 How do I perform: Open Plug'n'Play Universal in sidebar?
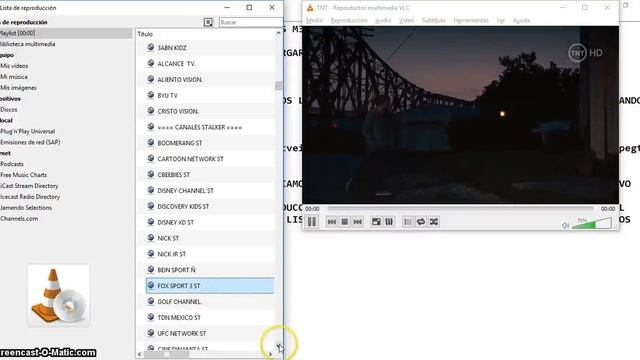click(x=27, y=131)
